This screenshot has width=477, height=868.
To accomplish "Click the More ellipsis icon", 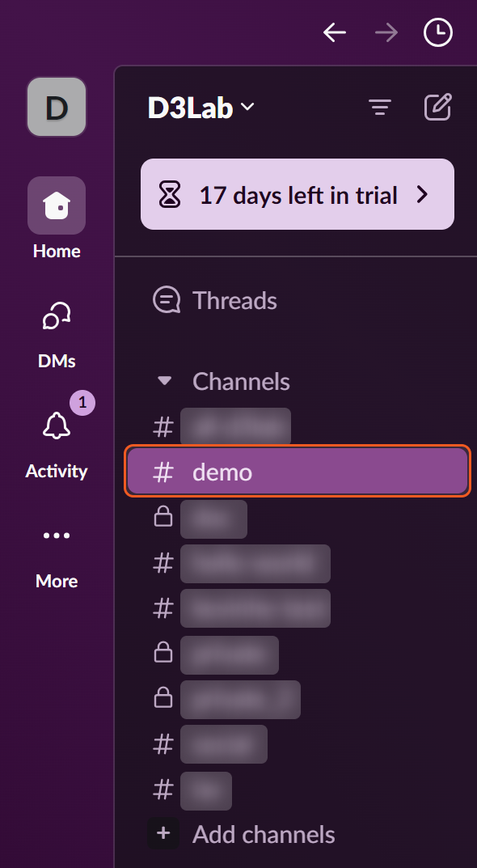I will [57, 536].
